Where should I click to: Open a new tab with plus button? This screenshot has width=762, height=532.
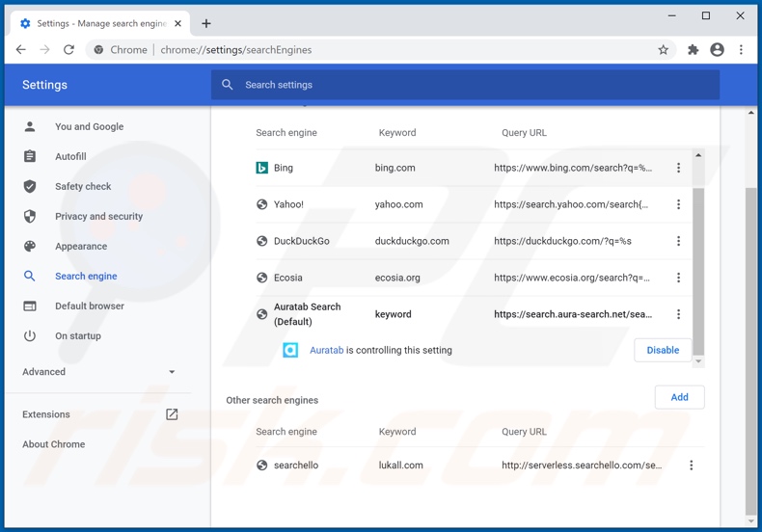tap(205, 23)
